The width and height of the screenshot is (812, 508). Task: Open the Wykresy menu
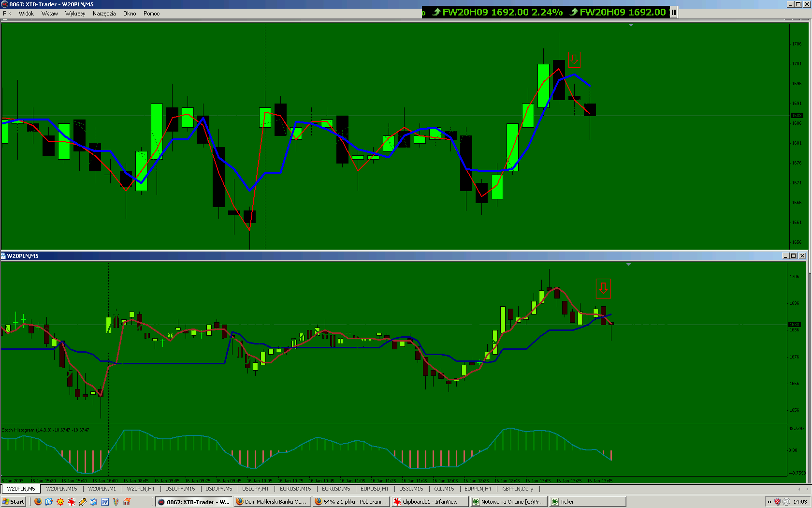(x=75, y=14)
